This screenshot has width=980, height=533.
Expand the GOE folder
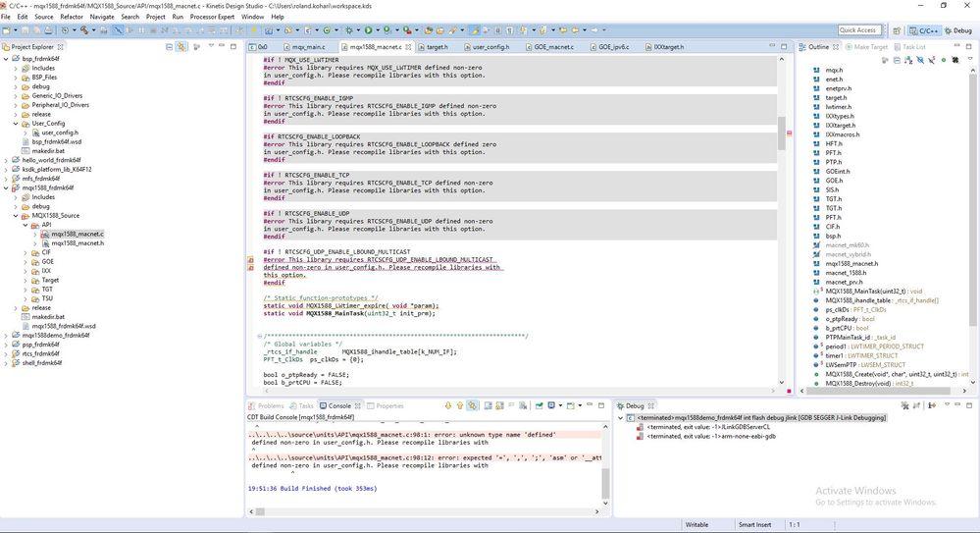tap(26, 261)
